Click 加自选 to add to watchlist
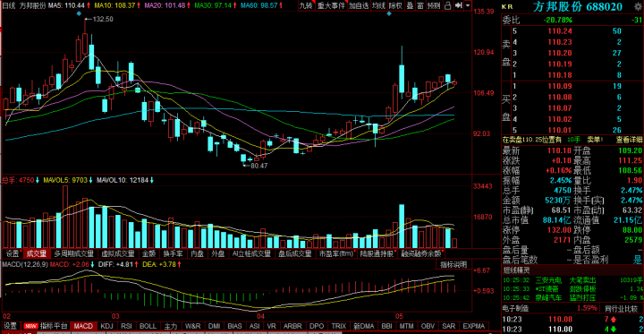Viewport: 644px width, 334px height. click(359, 5)
